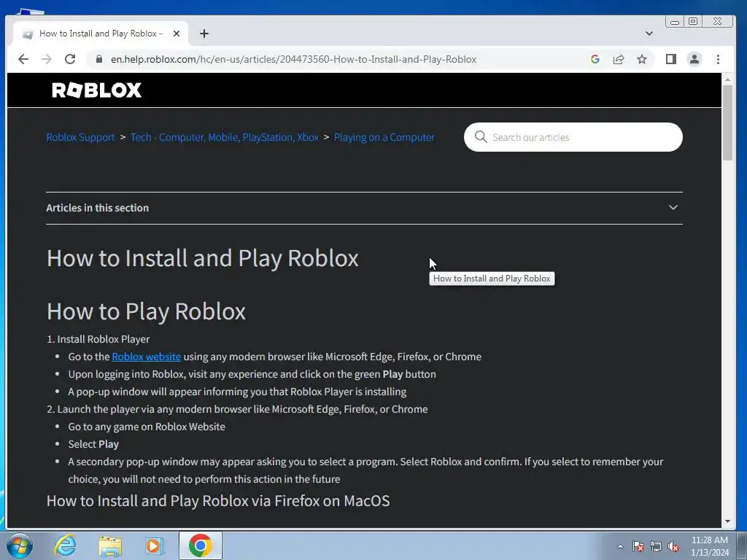This screenshot has width=747, height=560.
Task: Open Chrome three-dot menu
Action: click(x=718, y=59)
